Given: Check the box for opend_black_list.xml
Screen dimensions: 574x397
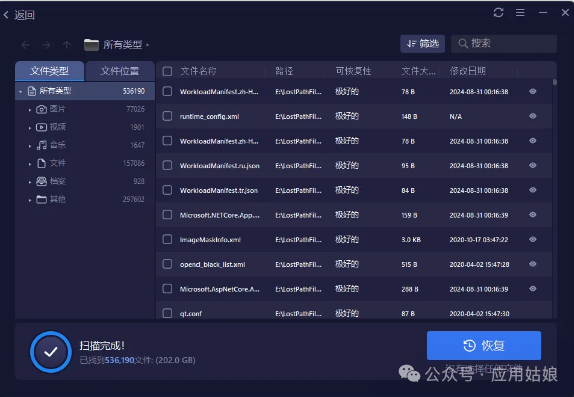Looking at the screenshot, I should click(167, 264).
